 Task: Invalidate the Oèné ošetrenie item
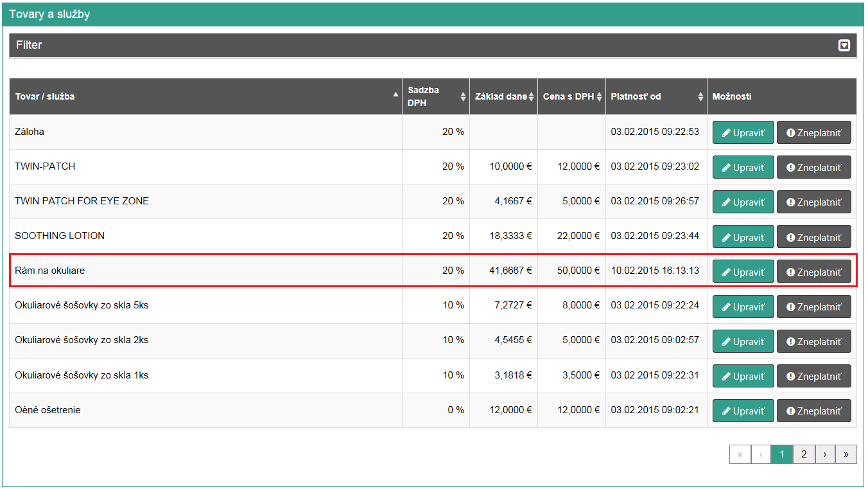click(814, 411)
